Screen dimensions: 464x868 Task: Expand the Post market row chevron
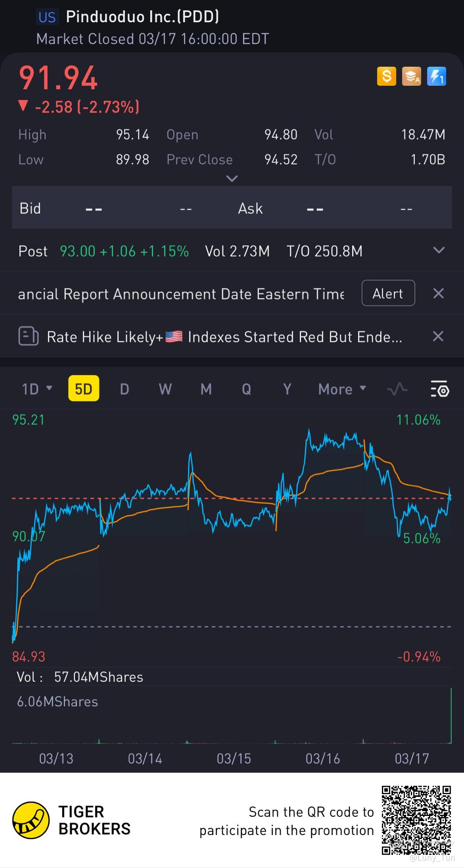439,250
